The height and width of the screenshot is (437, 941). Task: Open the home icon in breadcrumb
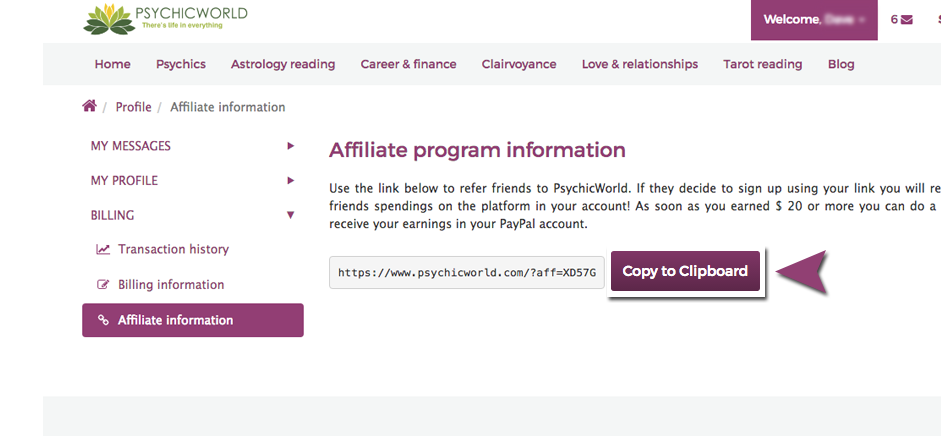[x=89, y=106]
